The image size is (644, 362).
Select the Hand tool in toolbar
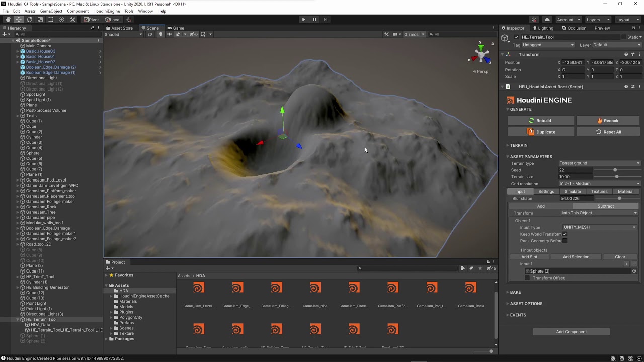pyautogui.click(x=8, y=20)
